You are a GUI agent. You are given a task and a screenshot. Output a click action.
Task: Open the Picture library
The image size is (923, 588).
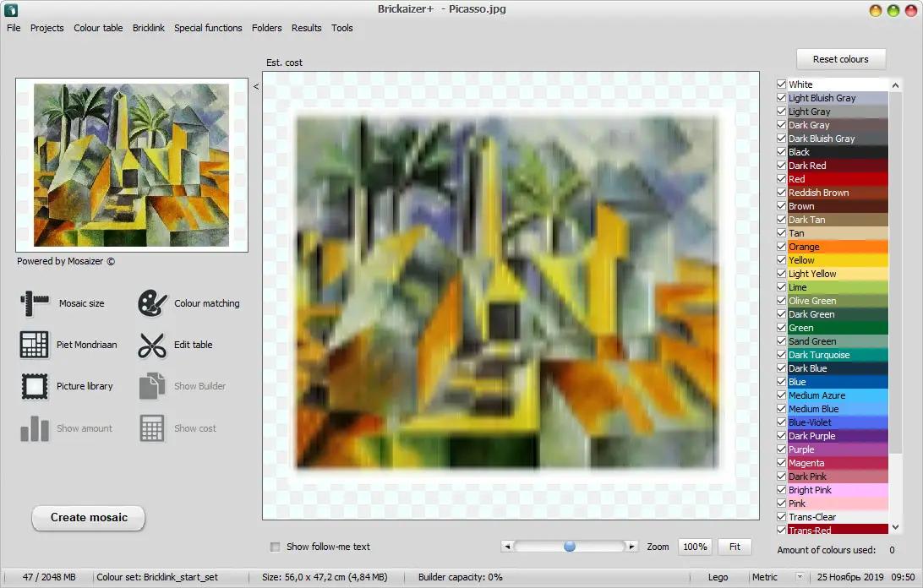35,386
